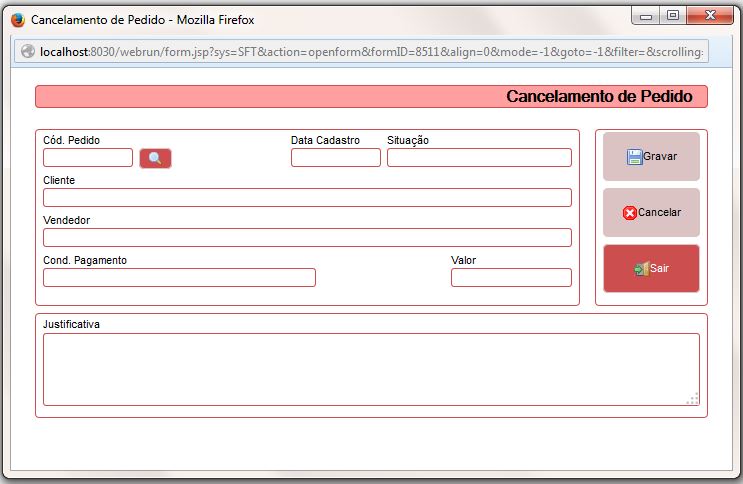Click the Data Cadastro label
743x484 pixels.
click(x=325, y=140)
